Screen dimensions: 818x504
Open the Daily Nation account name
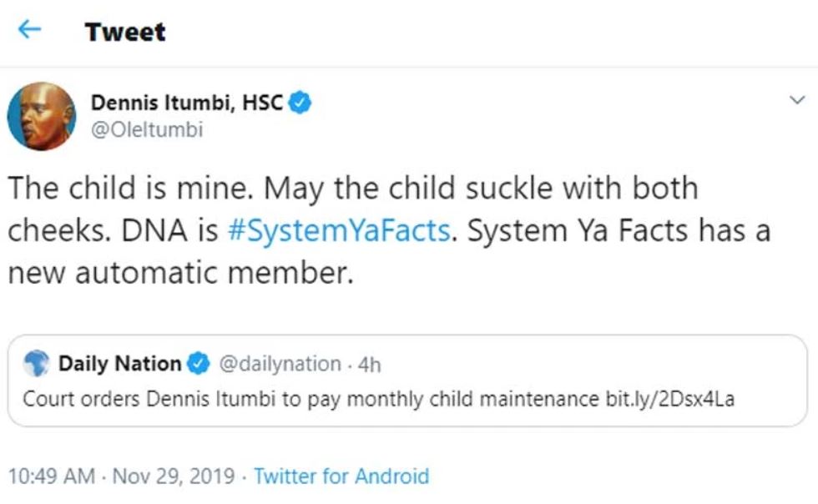coord(119,363)
